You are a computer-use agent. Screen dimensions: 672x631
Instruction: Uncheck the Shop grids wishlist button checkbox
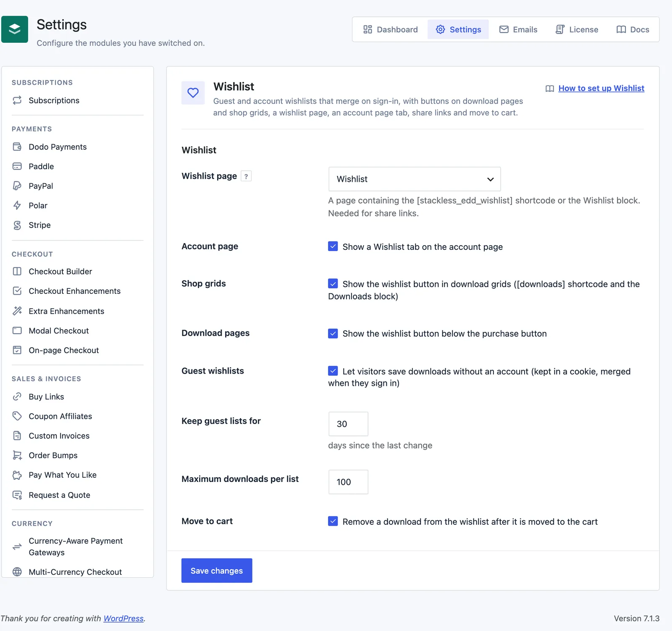(333, 284)
